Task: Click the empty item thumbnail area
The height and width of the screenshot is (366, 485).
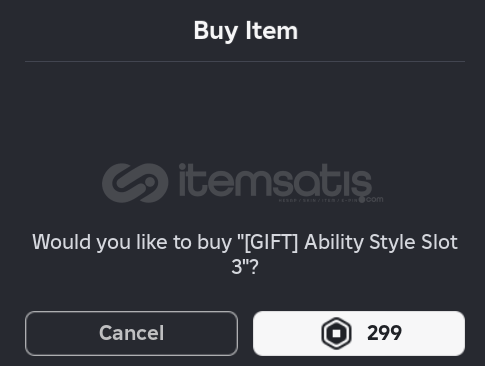Action: [245, 143]
